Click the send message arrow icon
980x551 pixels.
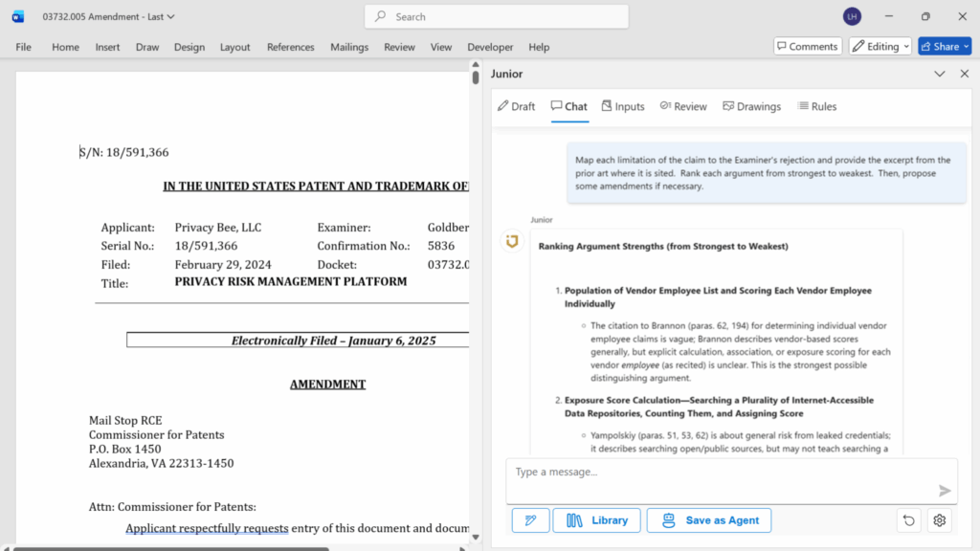945,491
